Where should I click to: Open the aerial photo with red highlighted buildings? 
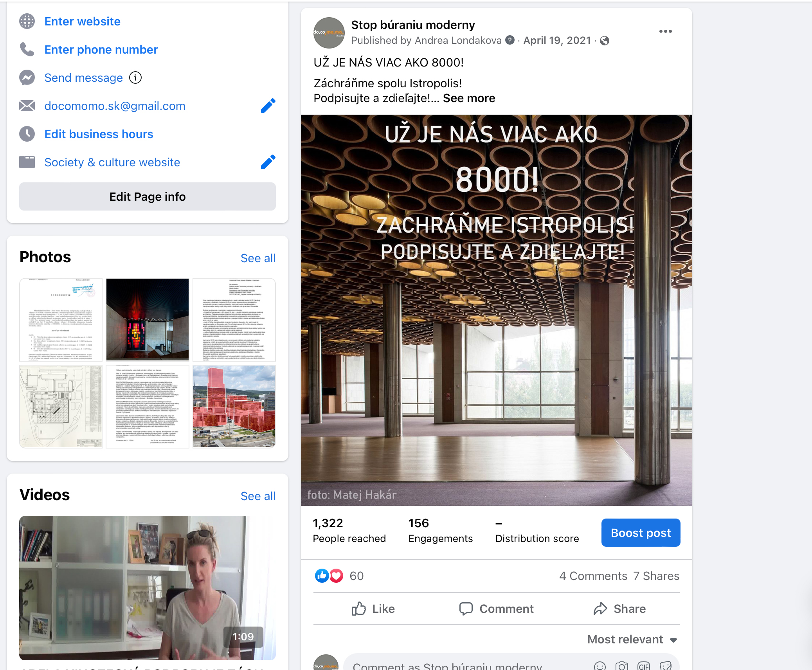pos(234,406)
